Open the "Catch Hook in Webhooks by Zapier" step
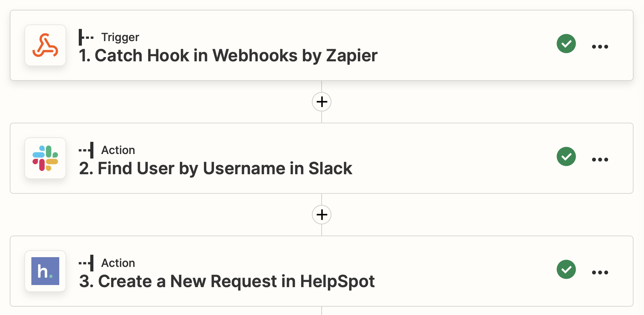This screenshot has width=644, height=315. 228,56
